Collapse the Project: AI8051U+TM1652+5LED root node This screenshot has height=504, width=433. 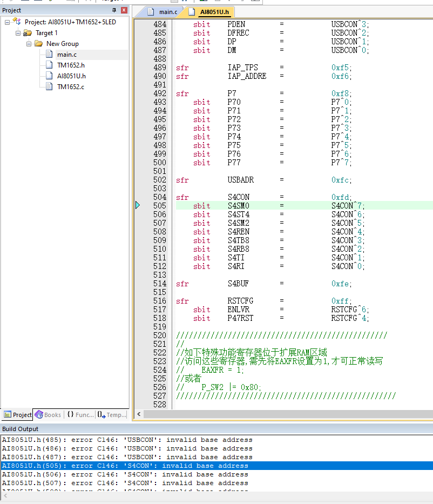[x=8, y=22]
